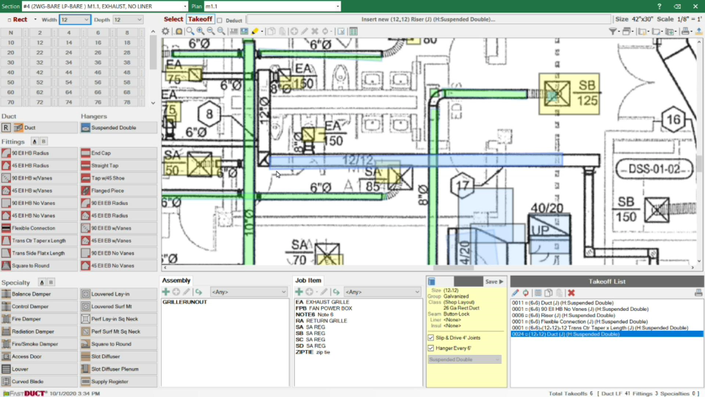Click the zoom in magnifier icon
This screenshot has height=397, width=705.
(x=201, y=31)
